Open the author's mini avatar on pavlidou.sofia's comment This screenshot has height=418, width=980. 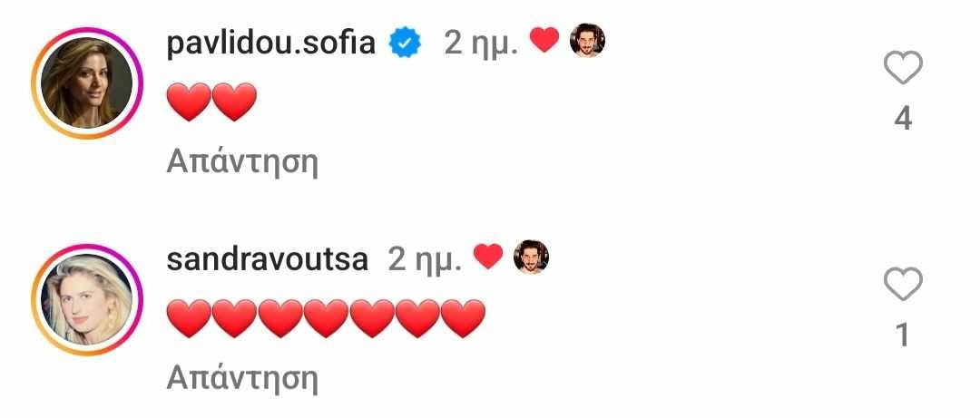click(587, 41)
